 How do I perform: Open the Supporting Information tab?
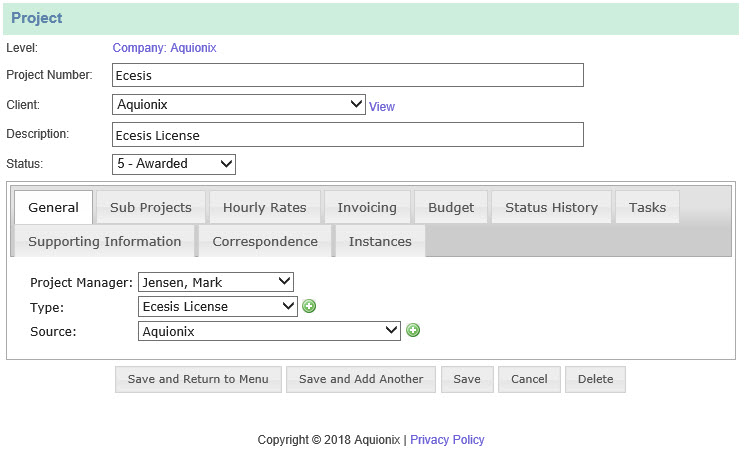click(x=104, y=241)
